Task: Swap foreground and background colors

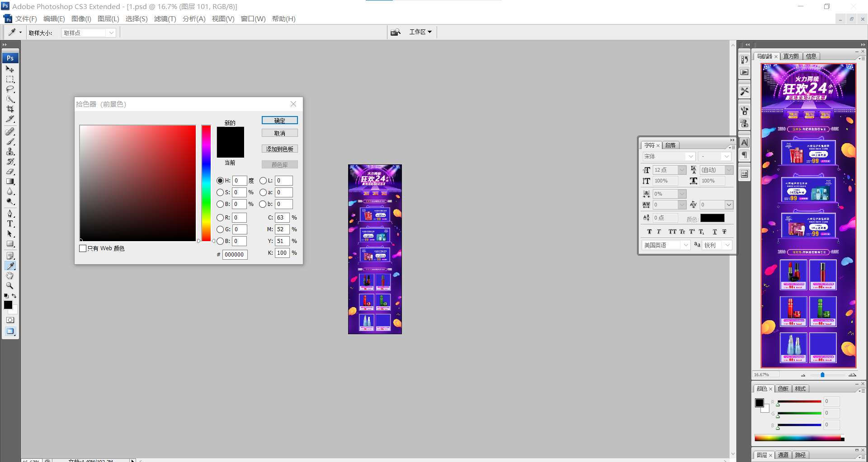Action: [14, 296]
